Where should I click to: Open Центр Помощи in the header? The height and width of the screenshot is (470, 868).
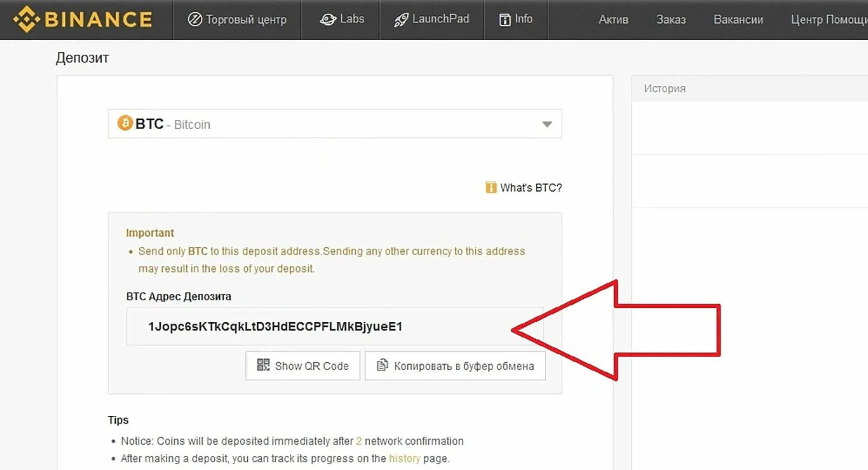pos(829,19)
